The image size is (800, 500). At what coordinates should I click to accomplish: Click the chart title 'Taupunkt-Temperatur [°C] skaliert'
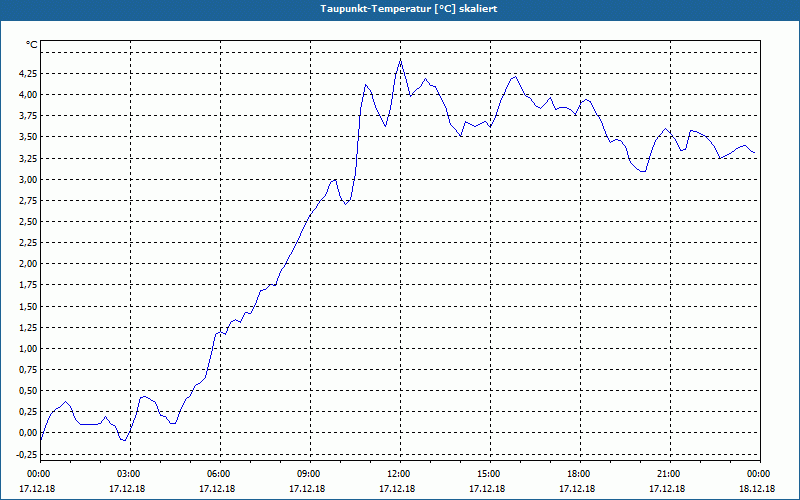(x=408, y=9)
